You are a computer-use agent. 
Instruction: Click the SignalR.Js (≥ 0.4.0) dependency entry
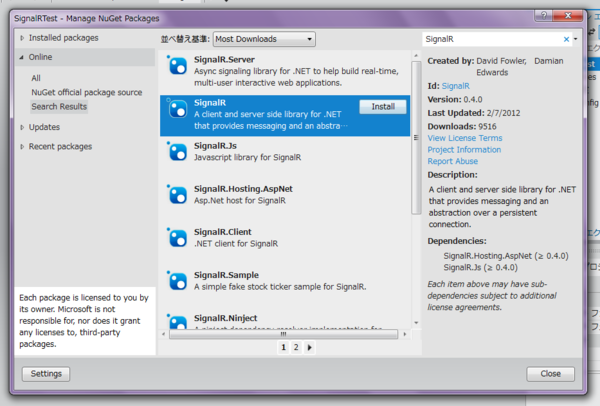coord(481,267)
